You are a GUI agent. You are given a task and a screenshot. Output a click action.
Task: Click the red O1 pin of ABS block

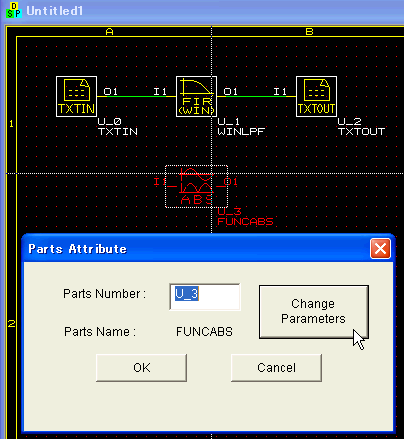231,182
